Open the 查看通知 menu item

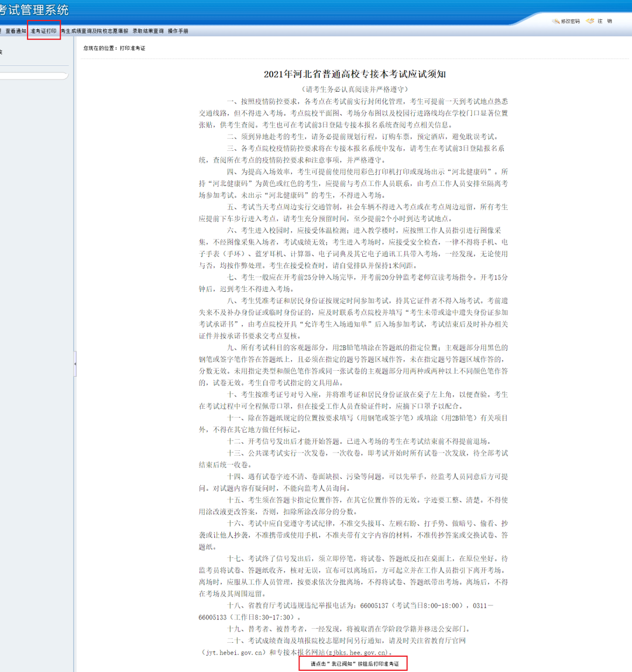16,31
